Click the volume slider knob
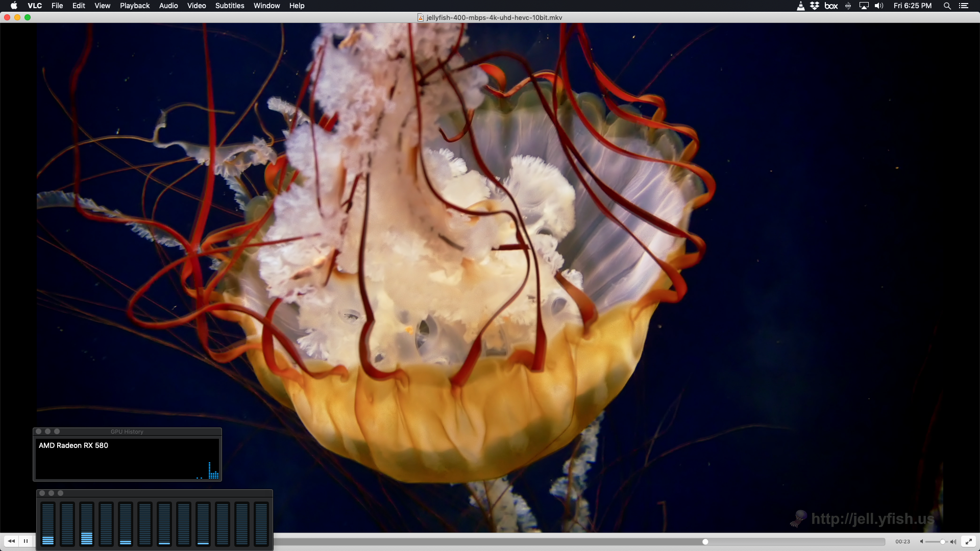 (x=942, y=542)
